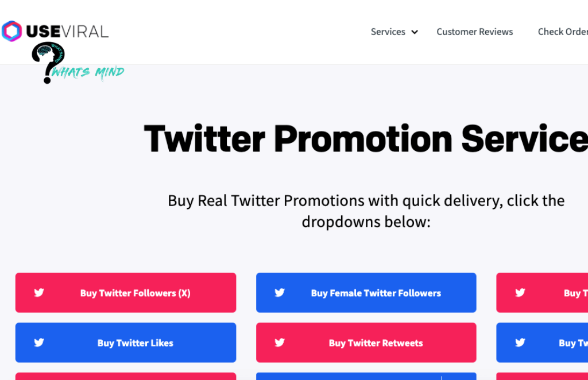Image resolution: width=588 pixels, height=380 pixels.
Task: Click the Buy Twitter Likes button
Action: point(126,343)
